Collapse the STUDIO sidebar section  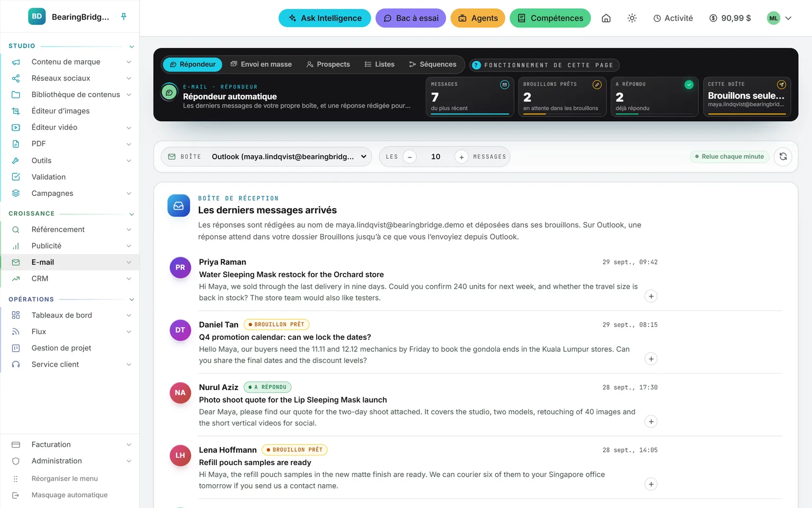(132, 47)
